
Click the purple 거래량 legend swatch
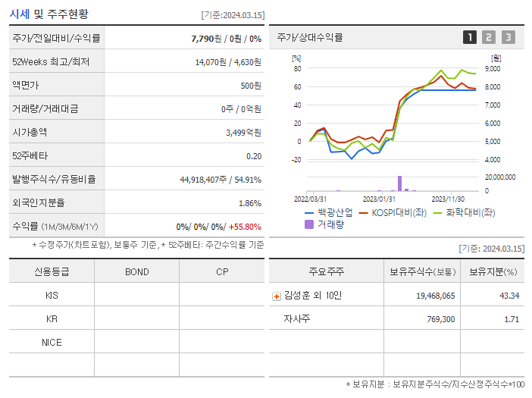click(x=309, y=224)
